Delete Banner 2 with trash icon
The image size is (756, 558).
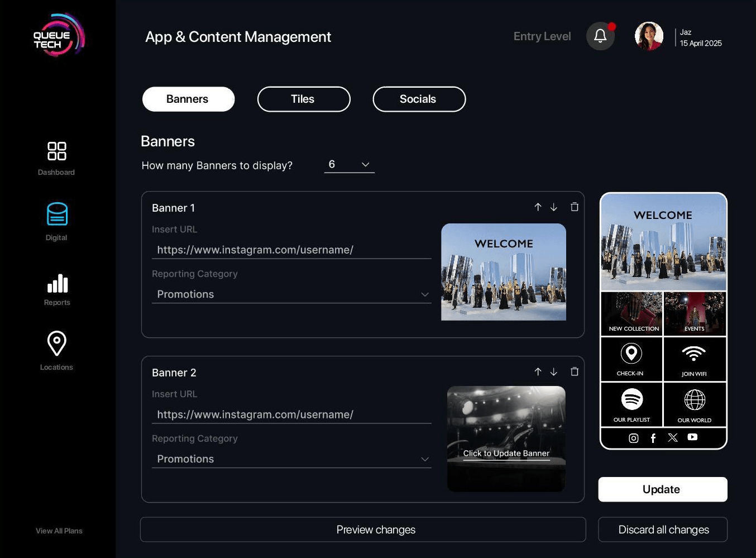575,372
